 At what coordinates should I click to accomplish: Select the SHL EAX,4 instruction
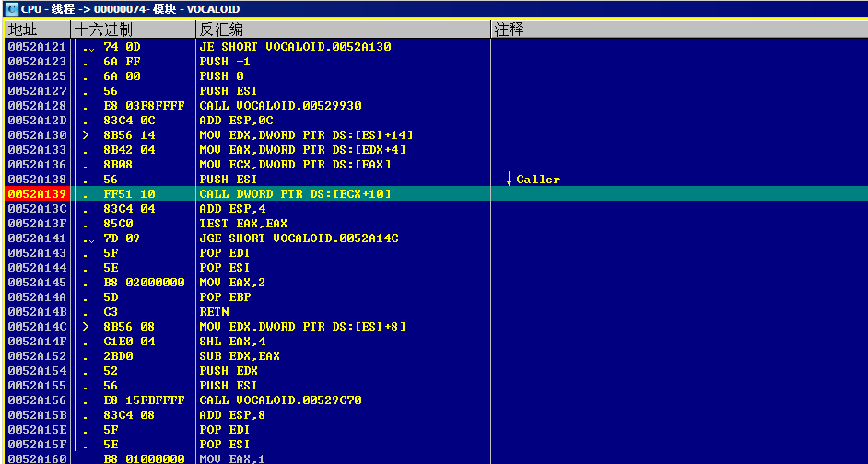coord(232,342)
